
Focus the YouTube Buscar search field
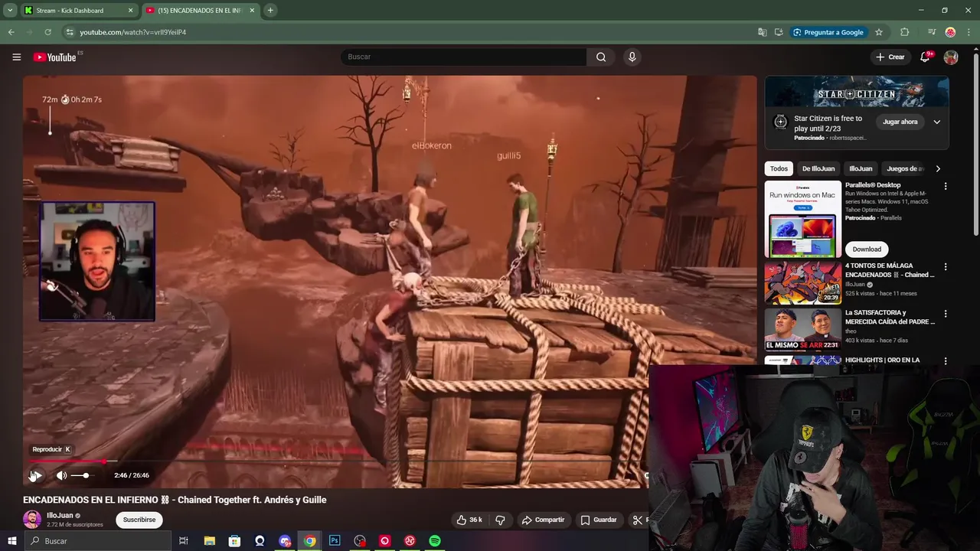(463, 57)
